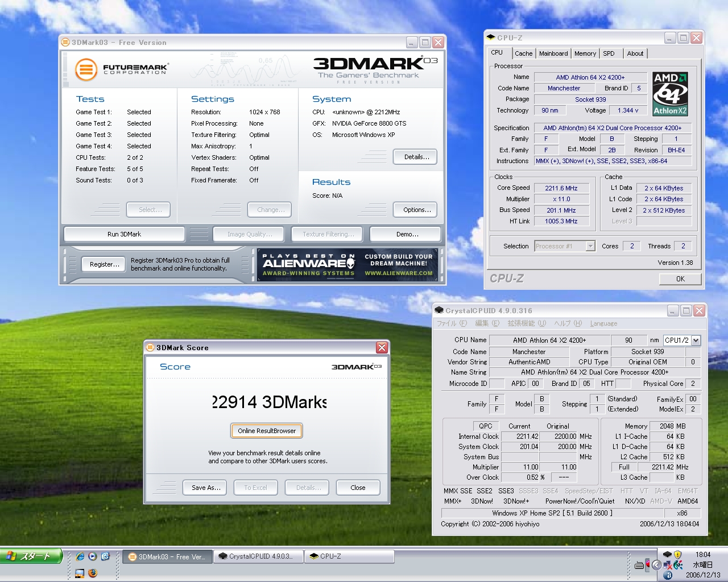Open the Online ResultBrowser for the score
The width and height of the screenshot is (728, 582).
[x=266, y=430]
